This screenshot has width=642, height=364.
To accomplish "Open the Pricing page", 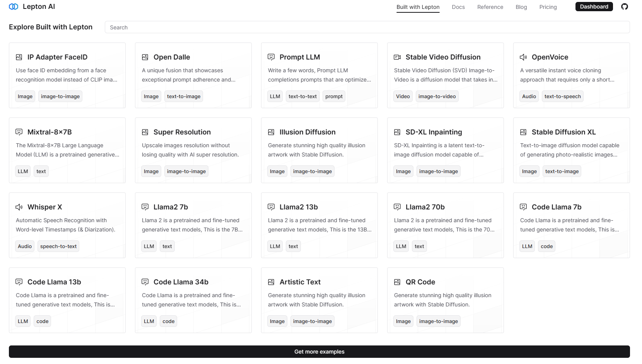I will click(548, 7).
